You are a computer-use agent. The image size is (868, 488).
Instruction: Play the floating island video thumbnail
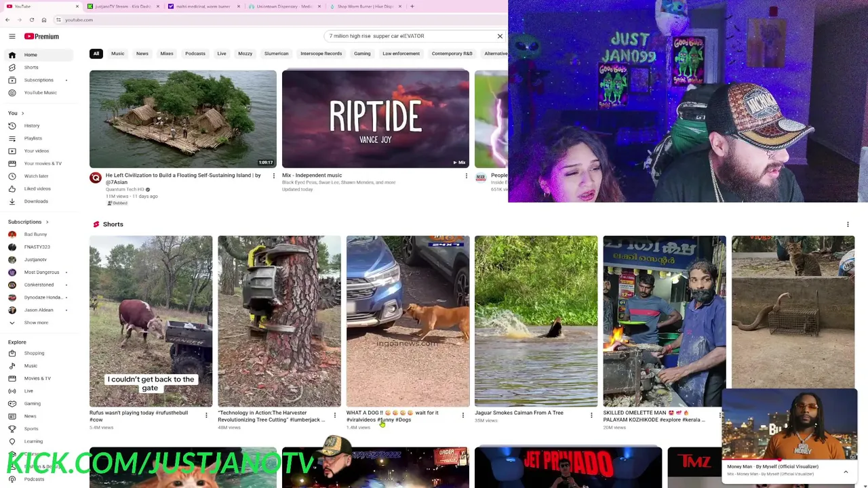point(182,119)
